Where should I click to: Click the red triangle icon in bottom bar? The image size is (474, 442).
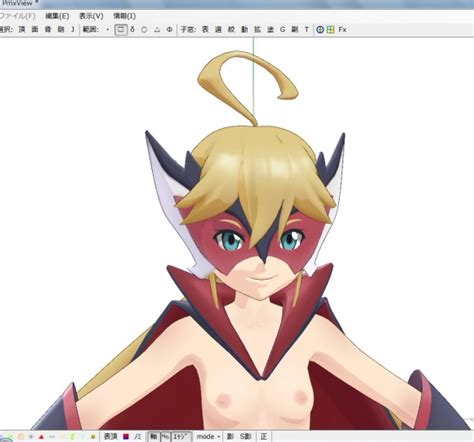41,437
